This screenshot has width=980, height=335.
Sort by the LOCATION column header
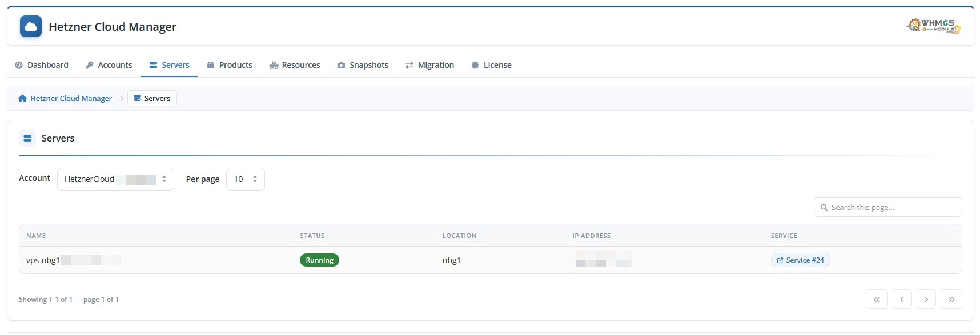[459, 236]
